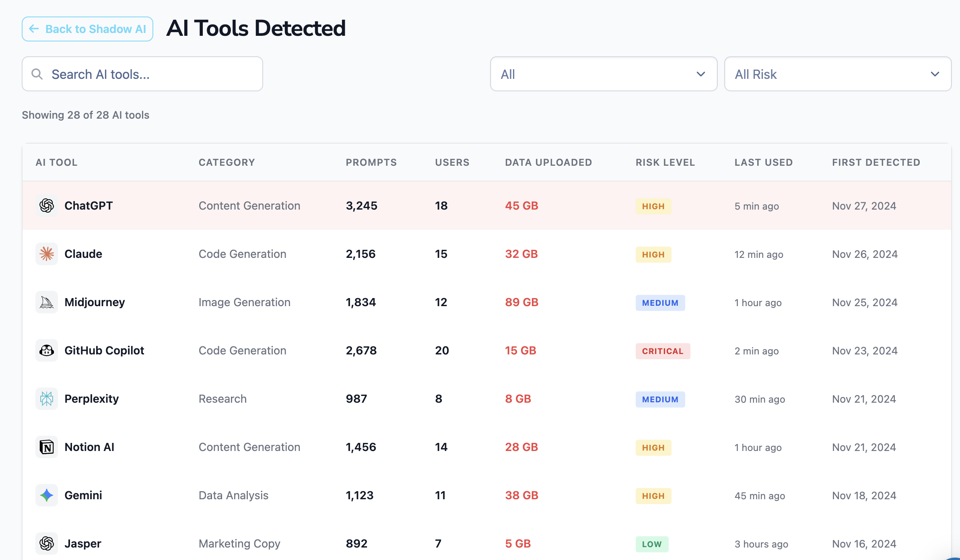Open the All Risk filter dropdown
The width and height of the screenshot is (960, 560).
(838, 74)
